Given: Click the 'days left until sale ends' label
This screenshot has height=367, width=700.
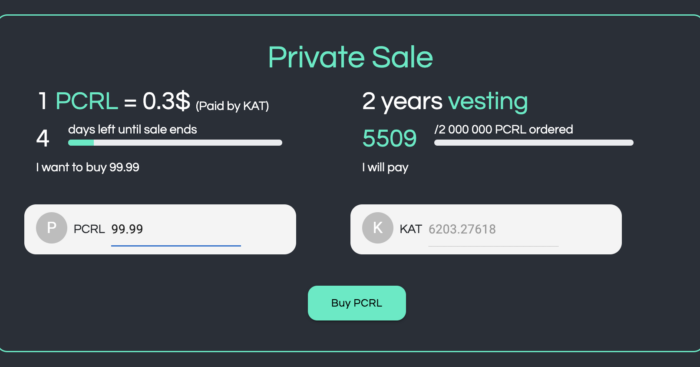Looking at the screenshot, I should tap(133, 129).
